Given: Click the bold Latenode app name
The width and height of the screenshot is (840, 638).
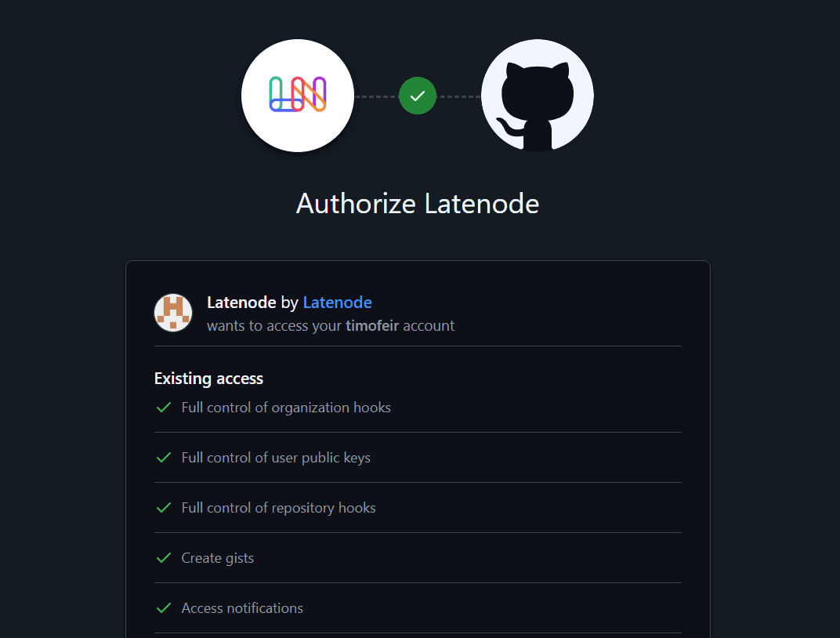Looking at the screenshot, I should (x=241, y=303).
